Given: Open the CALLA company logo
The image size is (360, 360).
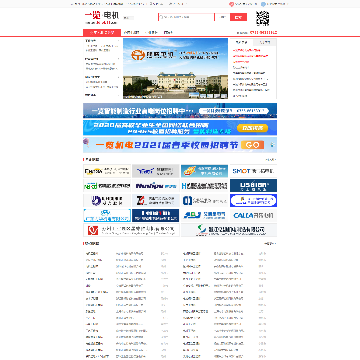Looking at the screenshot, I should click(253, 215).
